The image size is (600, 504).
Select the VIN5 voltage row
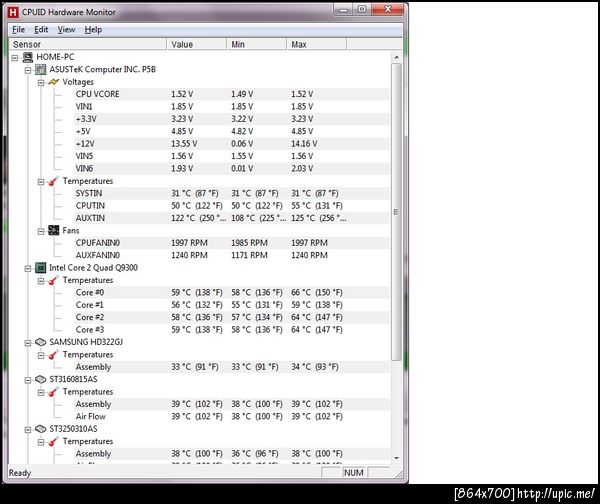232,156
